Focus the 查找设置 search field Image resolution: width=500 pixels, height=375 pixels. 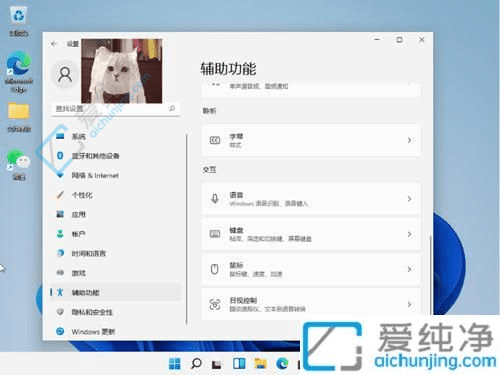pyautogui.click(x=115, y=109)
